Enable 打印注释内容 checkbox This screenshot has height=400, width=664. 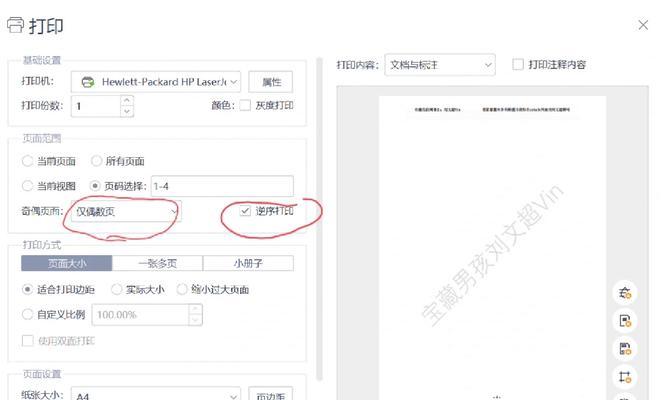click(518, 64)
